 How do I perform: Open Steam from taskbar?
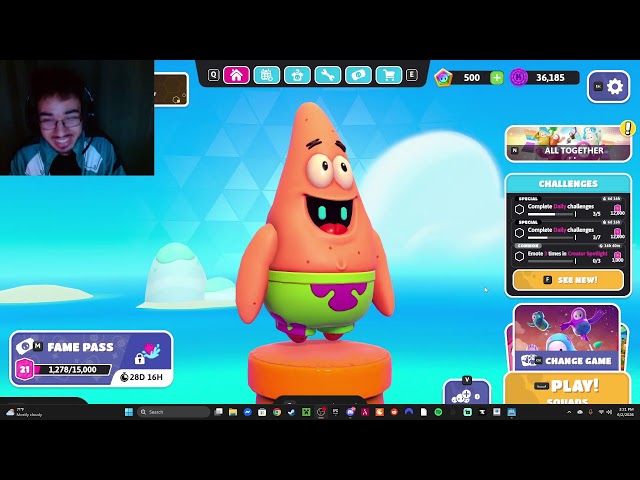click(291, 412)
